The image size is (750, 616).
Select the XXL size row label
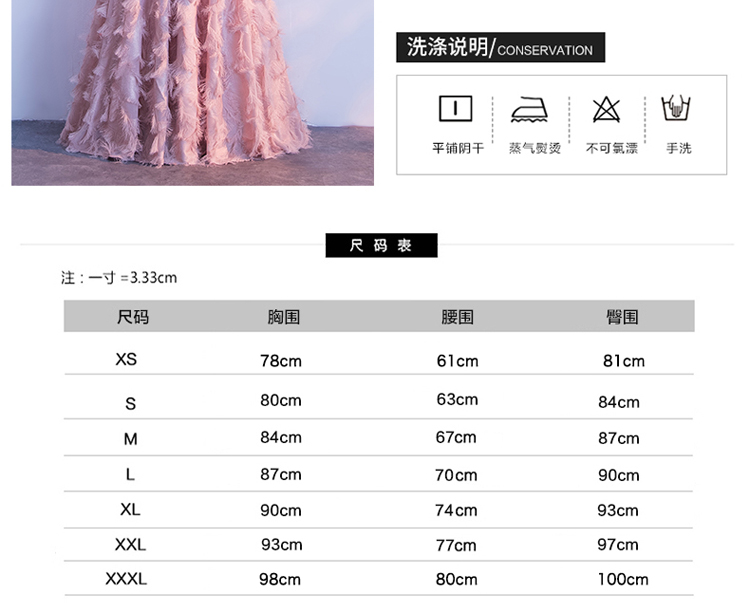click(x=130, y=544)
